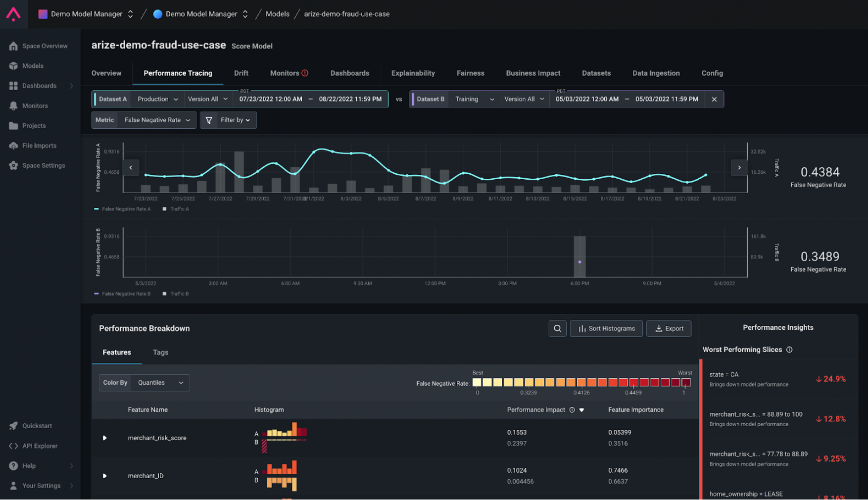Click the Arize logo
The width and height of the screenshot is (868, 500).
[13, 13]
